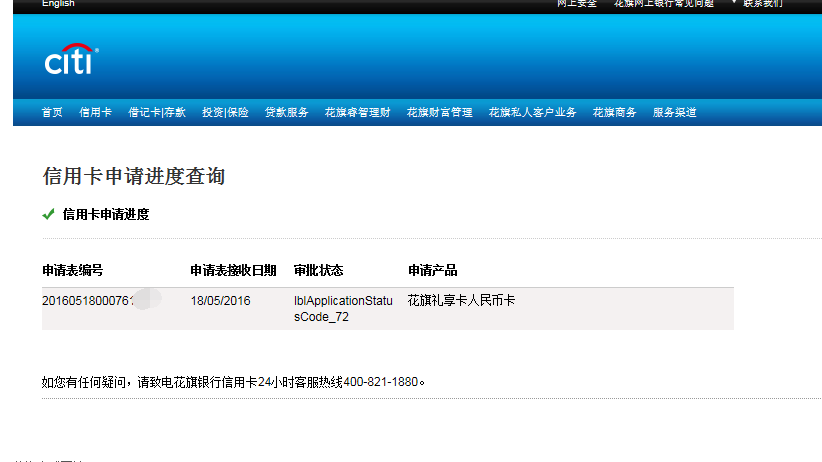822x462 pixels.
Task: Click the 审批状态 column header
Action: [x=318, y=271]
